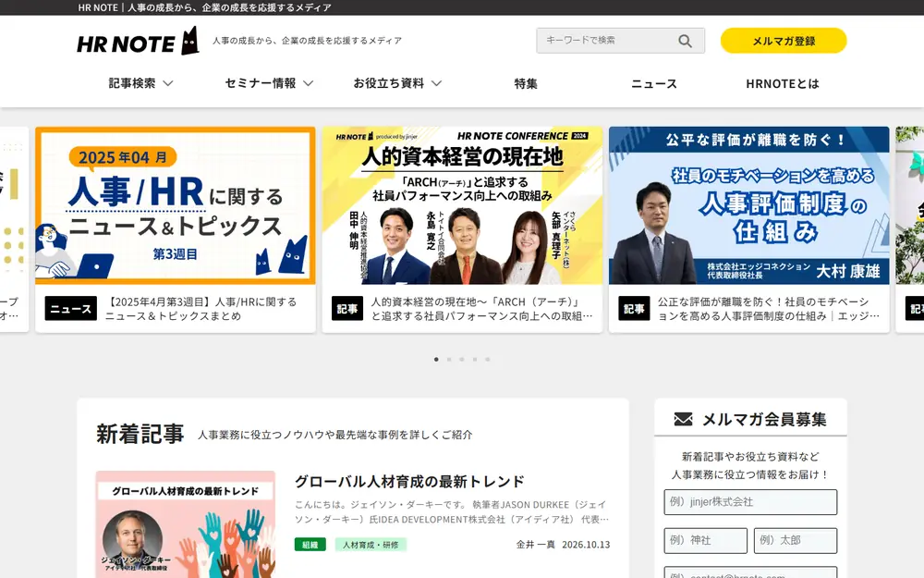Viewport: 924px width, 578px height.
Task: Open the 2025年04月 人事/HR news banner
Action: 176,206
